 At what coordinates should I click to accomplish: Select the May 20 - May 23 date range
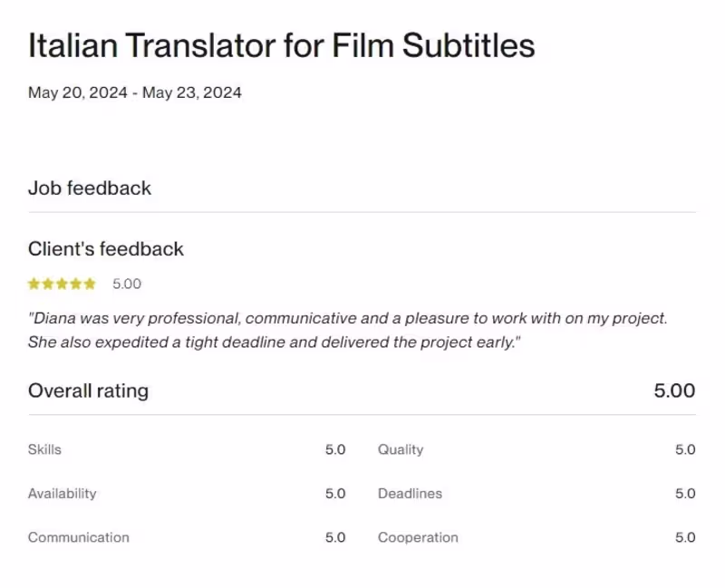point(135,92)
